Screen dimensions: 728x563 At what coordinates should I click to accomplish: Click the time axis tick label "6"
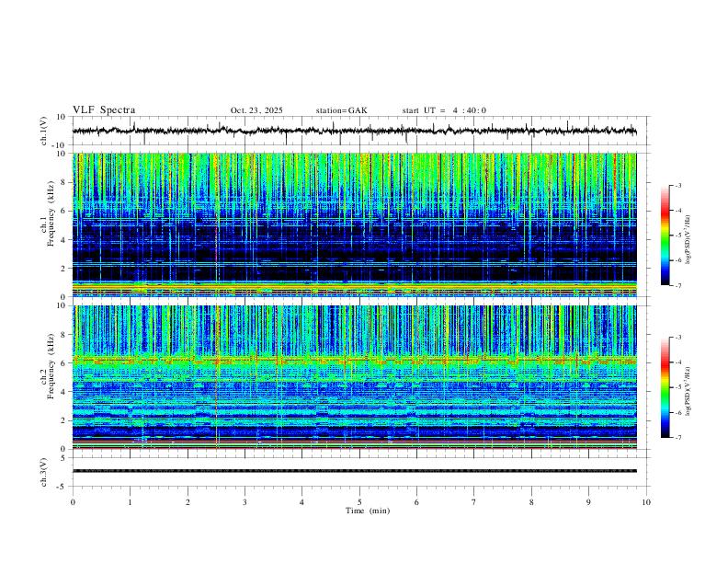click(x=417, y=502)
